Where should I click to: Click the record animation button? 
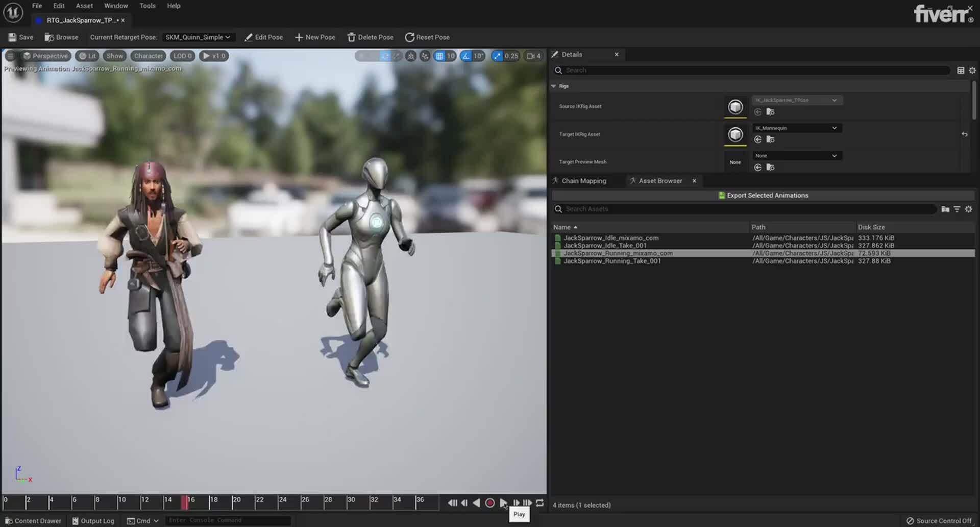click(489, 503)
